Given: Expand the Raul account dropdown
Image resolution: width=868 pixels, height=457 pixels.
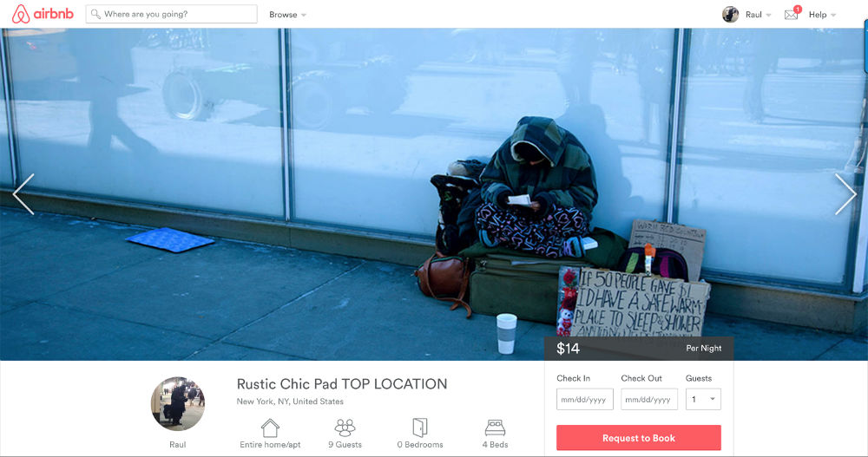Looking at the screenshot, I should (x=758, y=15).
